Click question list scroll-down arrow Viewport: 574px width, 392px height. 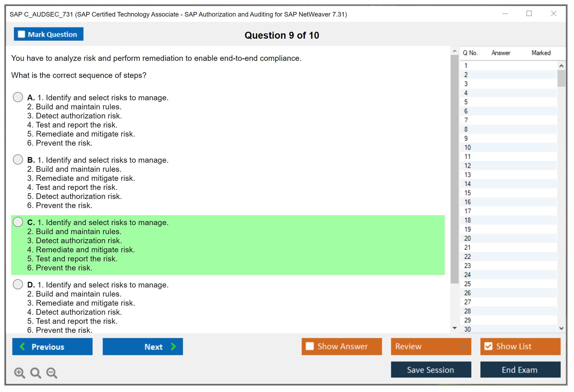pos(561,328)
